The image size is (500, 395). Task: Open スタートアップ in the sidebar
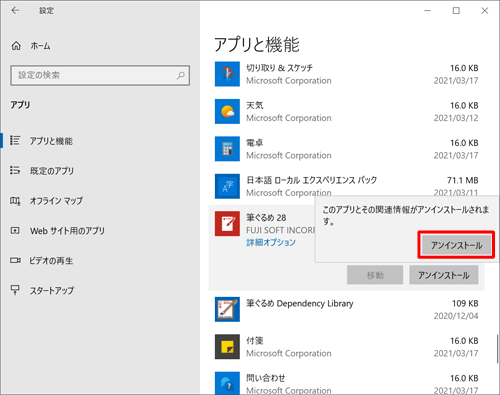(52, 291)
